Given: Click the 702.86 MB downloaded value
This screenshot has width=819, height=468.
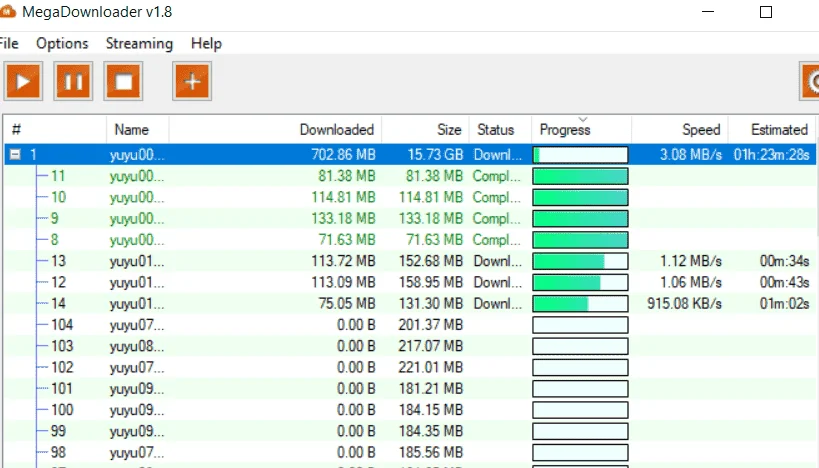Looking at the screenshot, I should pyautogui.click(x=343, y=155).
